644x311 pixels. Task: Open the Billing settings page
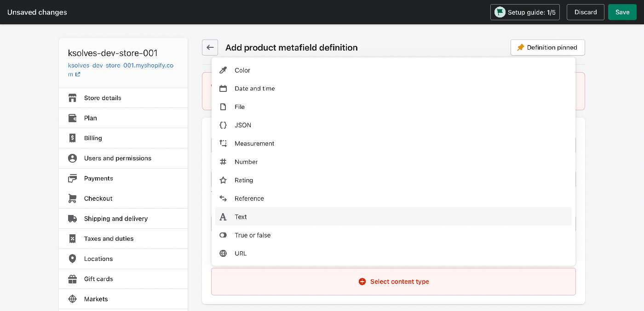[x=123, y=138]
